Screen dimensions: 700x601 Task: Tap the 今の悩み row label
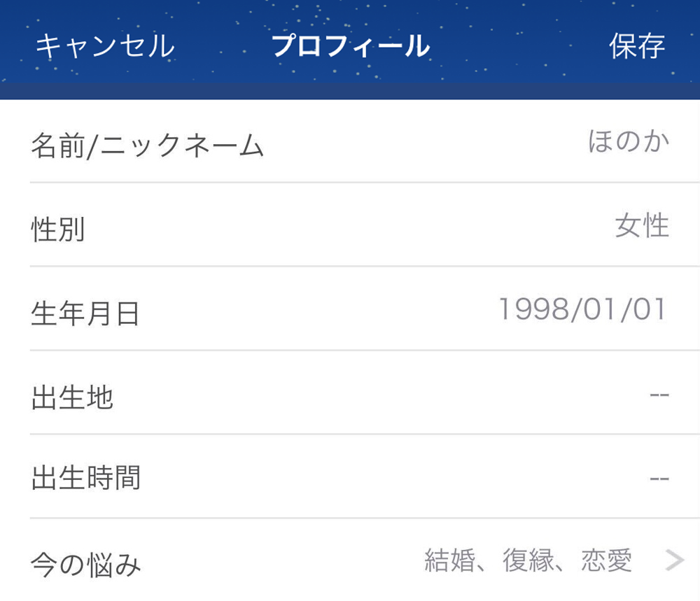point(85,564)
